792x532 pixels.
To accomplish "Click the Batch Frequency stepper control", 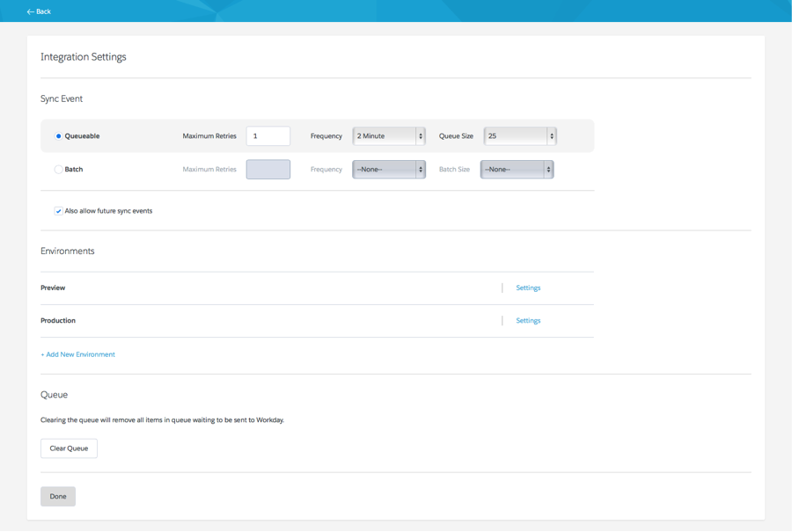I will point(421,169).
